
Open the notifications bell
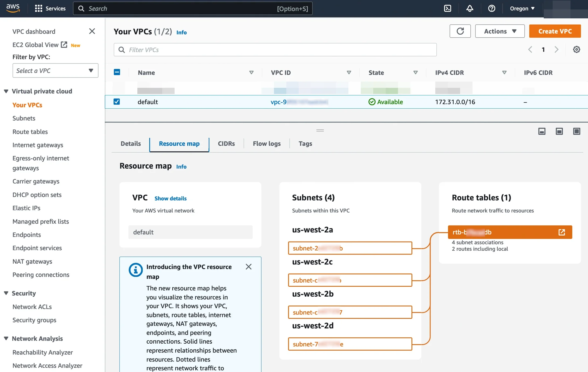tap(470, 8)
